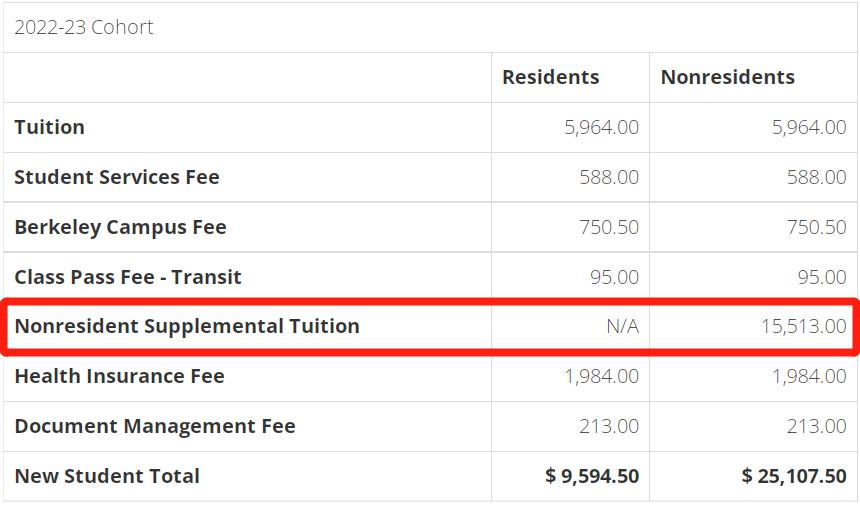
Task: Select the $ 9,594.50 resident total
Action: 592,476
